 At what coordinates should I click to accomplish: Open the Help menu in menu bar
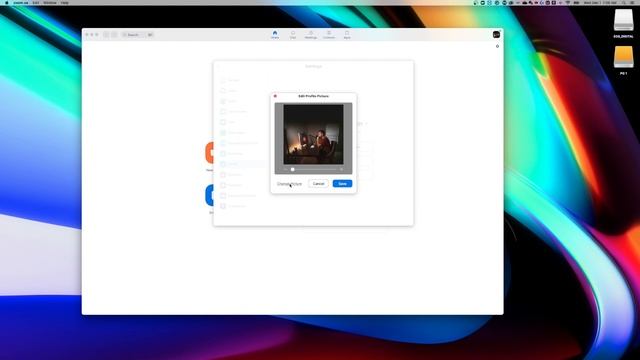click(x=64, y=2)
